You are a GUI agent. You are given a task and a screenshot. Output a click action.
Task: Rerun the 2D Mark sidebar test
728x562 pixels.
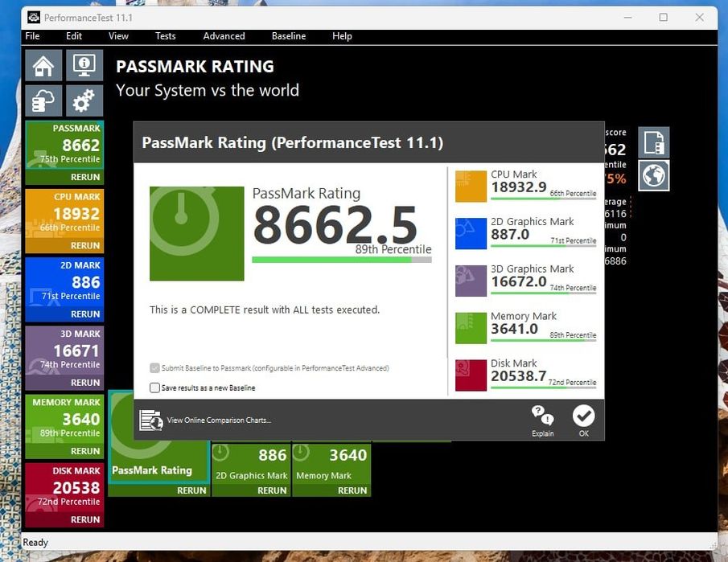tap(85, 314)
